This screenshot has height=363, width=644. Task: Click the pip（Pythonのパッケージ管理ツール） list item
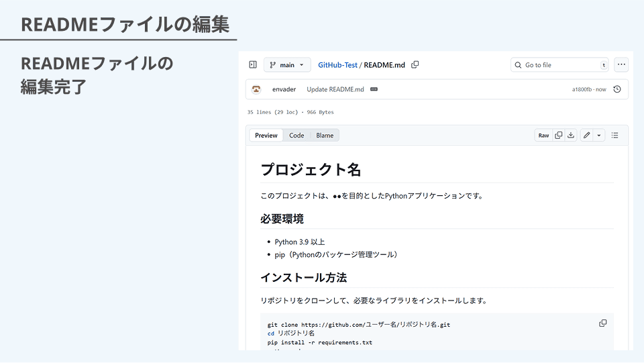click(x=336, y=254)
